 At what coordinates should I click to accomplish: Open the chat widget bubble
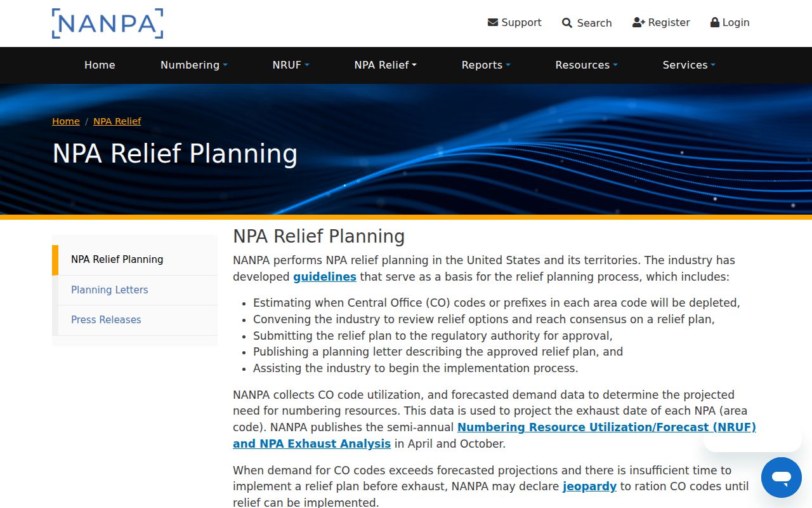tap(782, 478)
